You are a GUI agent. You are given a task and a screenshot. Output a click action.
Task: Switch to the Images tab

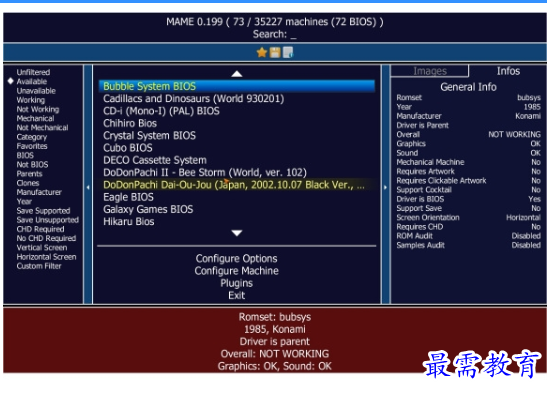430,71
